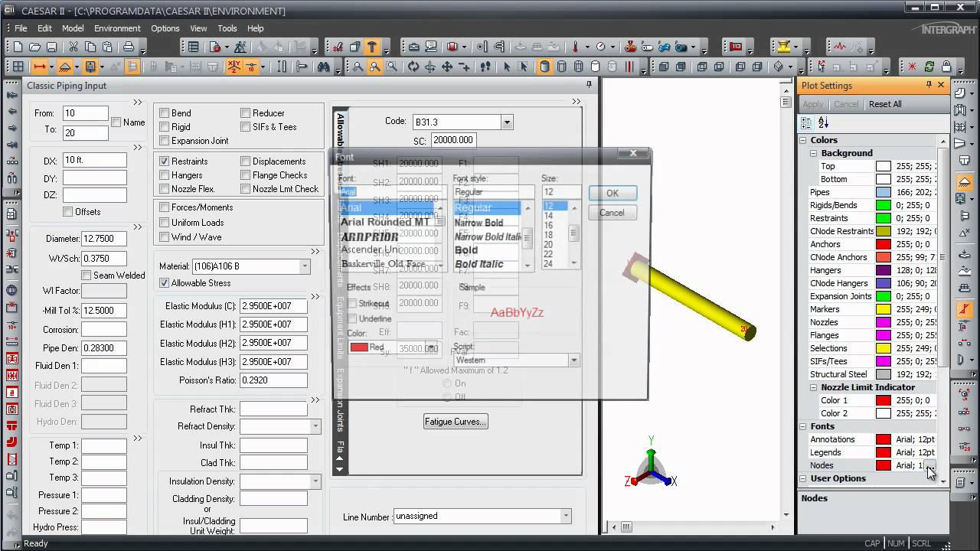Screen dimensions: 980x551
Task: Open the Code B31.3 dropdown
Action: click(506, 122)
